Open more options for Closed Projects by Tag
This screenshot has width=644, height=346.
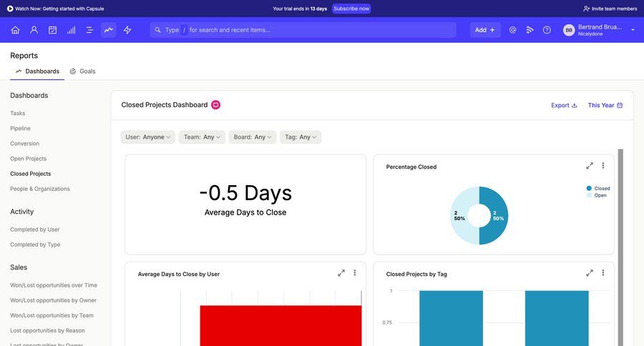click(603, 273)
